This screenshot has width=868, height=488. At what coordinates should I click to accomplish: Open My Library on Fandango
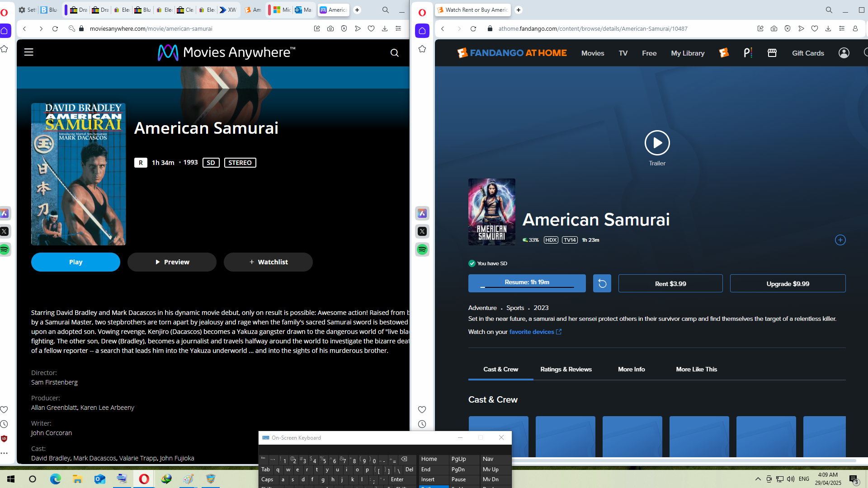688,53
